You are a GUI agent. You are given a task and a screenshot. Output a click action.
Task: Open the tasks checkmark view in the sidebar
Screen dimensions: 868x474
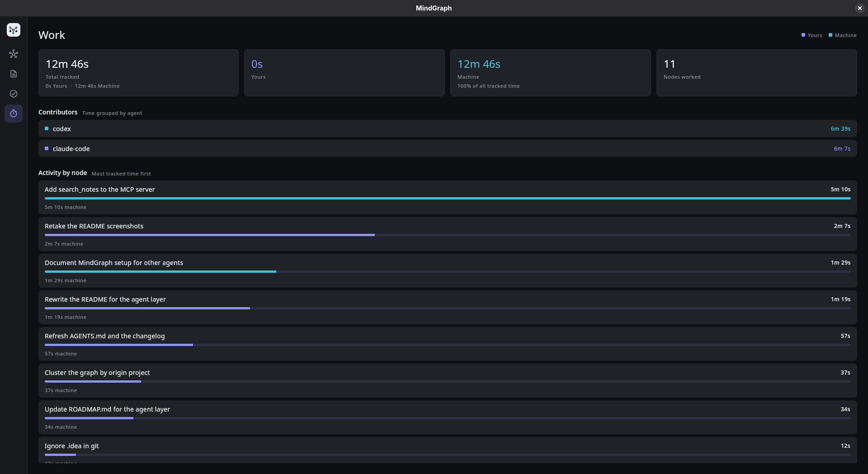14,94
